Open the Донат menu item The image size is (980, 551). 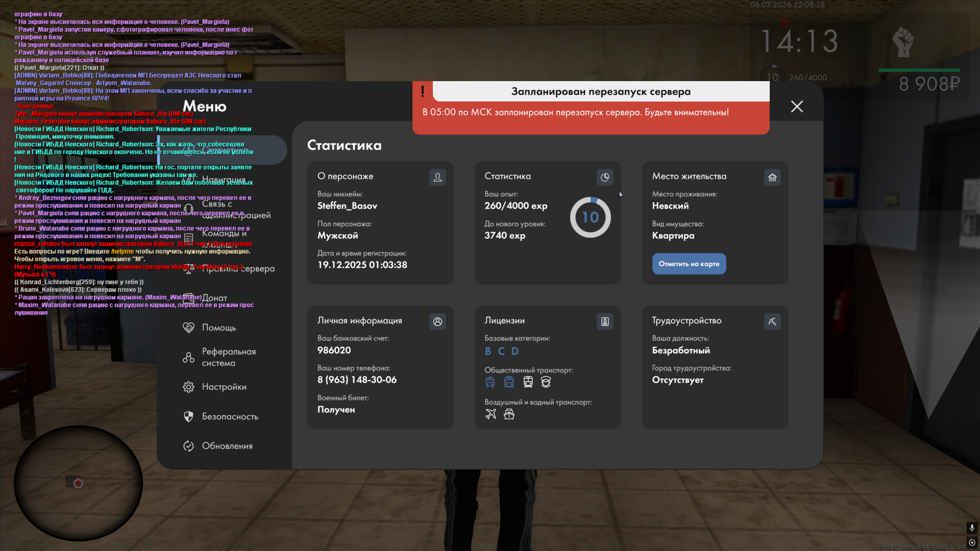(x=214, y=298)
